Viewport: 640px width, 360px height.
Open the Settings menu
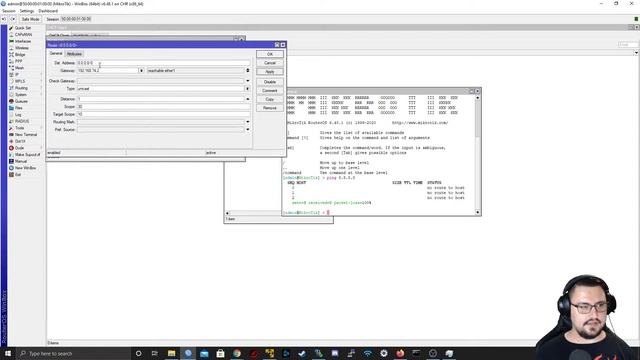(27, 11)
